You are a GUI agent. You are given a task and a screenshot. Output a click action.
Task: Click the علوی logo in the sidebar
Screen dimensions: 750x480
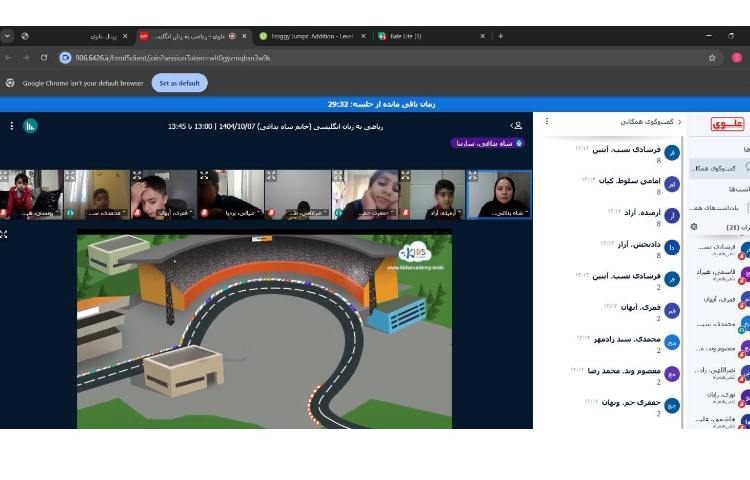pyautogui.click(x=727, y=124)
